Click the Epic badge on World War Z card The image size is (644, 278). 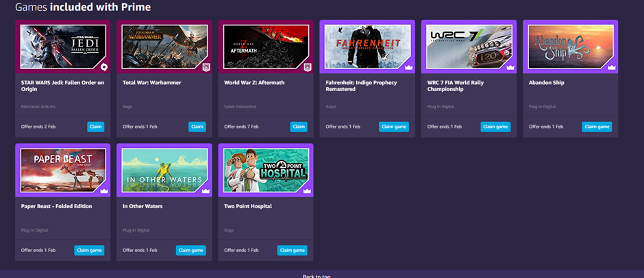(x=307, y=66)
